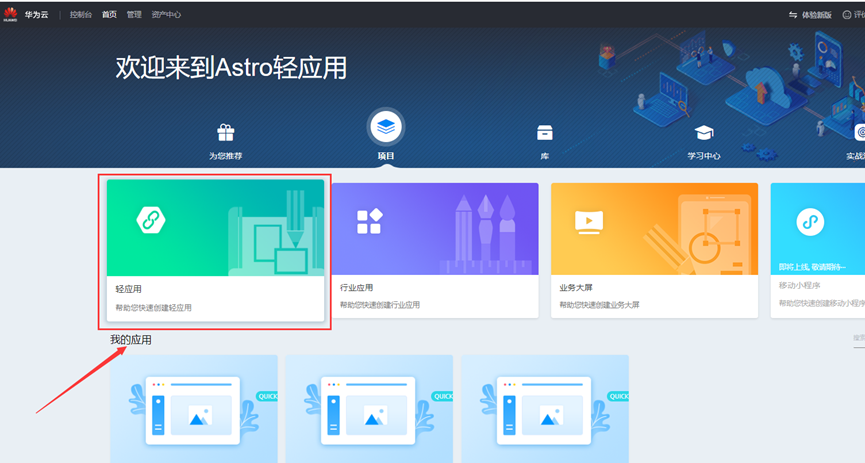This screenshot has width=865, height=463.
Task: Click the 即将上线 notice on blue card
Action: 812,267
